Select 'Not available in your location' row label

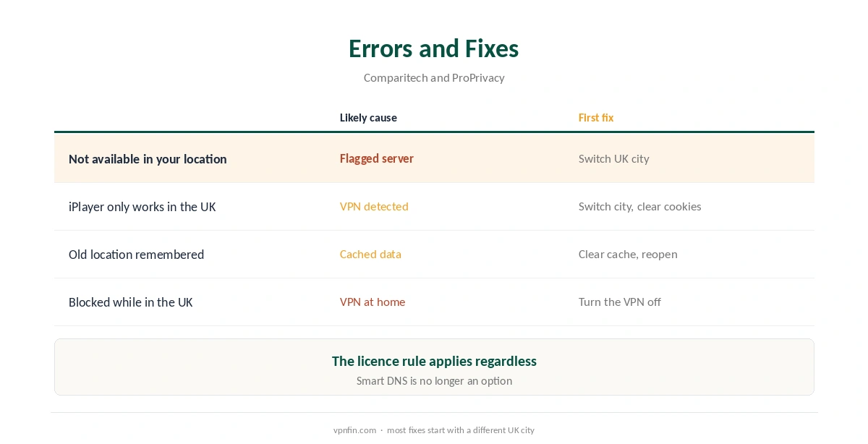pyautogui.click(x=148, y=159)
